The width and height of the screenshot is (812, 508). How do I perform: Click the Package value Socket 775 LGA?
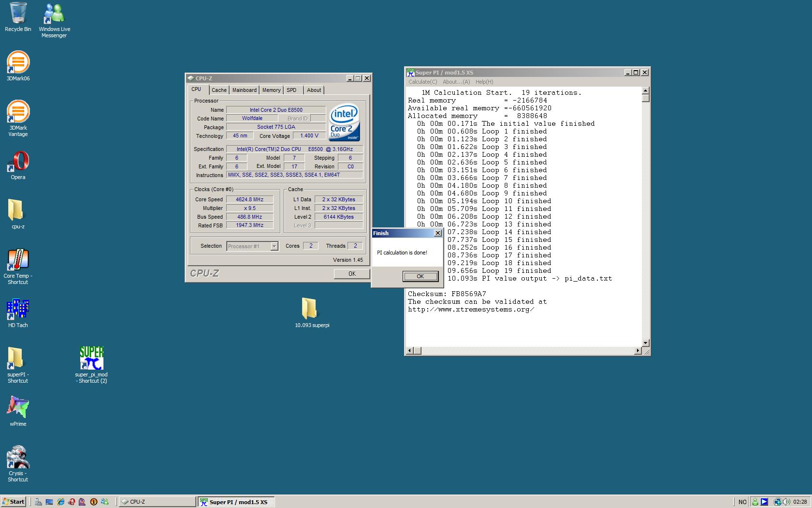[x=276, y=127]
